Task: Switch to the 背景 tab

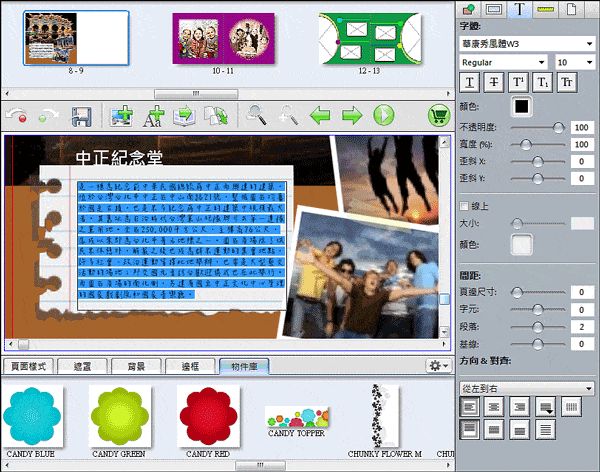Action: click(134, 366)
